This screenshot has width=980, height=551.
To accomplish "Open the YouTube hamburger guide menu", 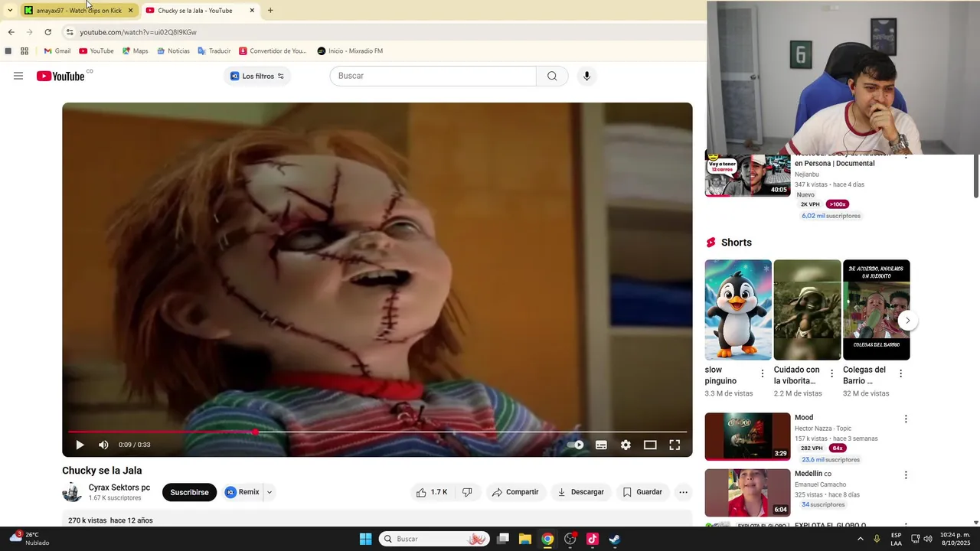I will 18,76.
